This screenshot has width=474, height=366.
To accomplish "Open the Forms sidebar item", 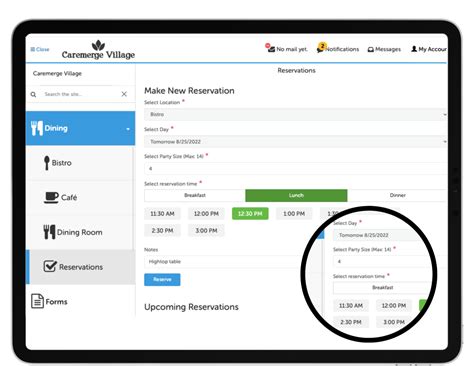I will click(x=80, y=301).
